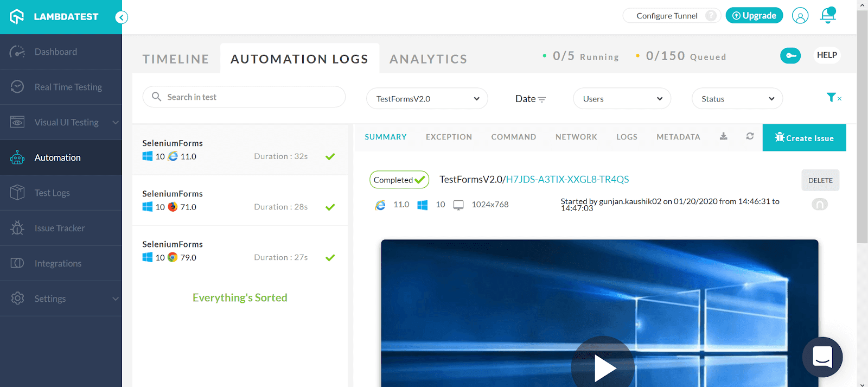This screenshot has height=387, width=868.
Task: Open the TestFormsV2.0 build dropdown
Action: pyautogui.click(x=427, y=99)
